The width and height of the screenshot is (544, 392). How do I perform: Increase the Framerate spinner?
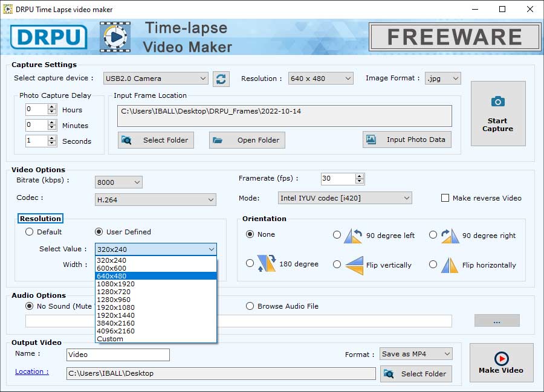[360, 176]
